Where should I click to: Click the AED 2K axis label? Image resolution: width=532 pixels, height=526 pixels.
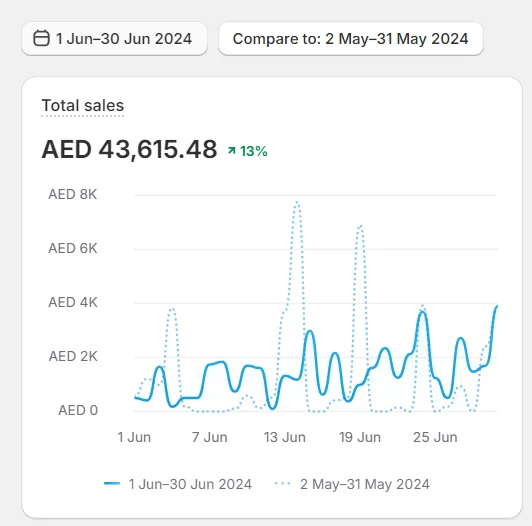(73, 356)
